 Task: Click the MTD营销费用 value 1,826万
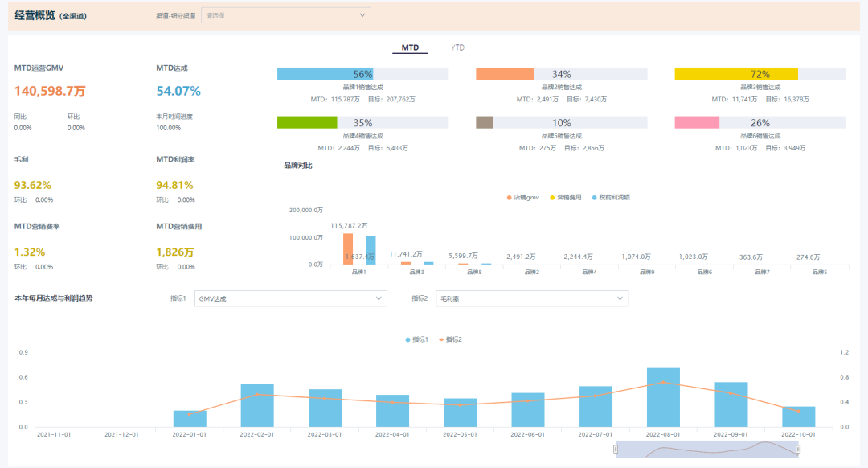[175, 252]
